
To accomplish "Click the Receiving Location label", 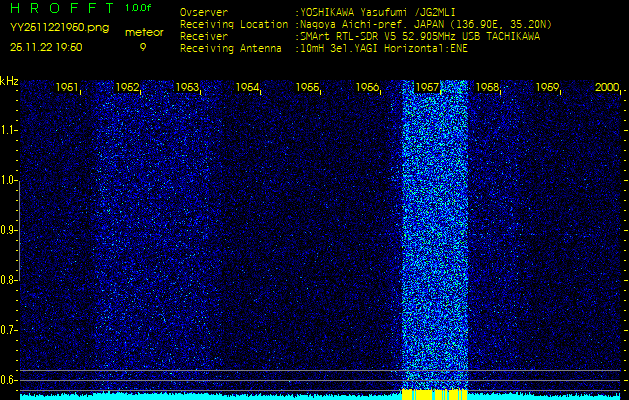I will (234, 24).
